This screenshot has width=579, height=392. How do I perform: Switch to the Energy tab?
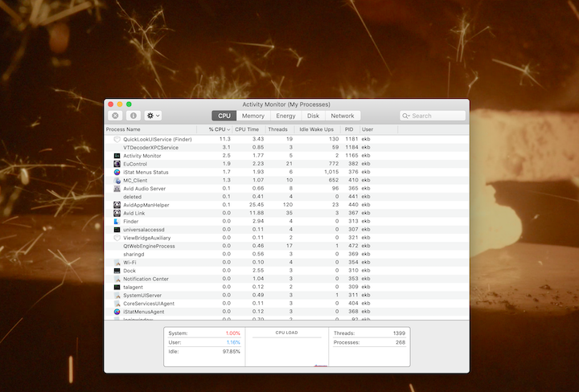point(285,116)
